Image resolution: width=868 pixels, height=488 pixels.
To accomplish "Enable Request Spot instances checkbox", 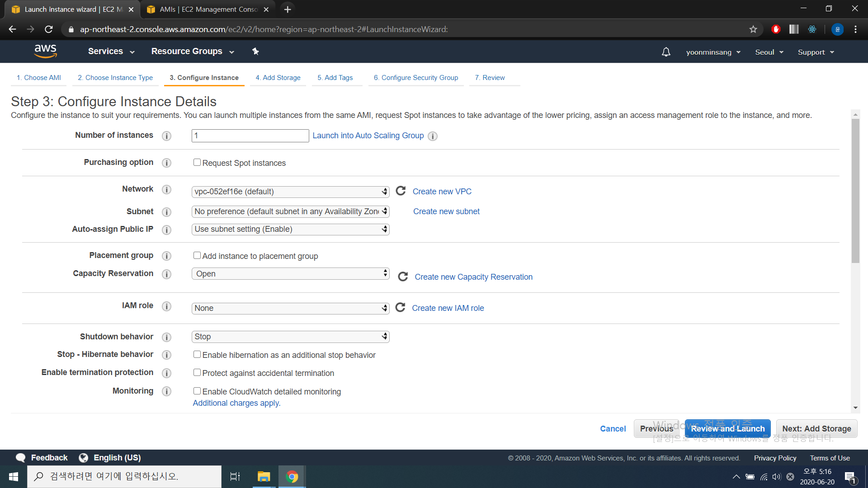I will [197, 162].
